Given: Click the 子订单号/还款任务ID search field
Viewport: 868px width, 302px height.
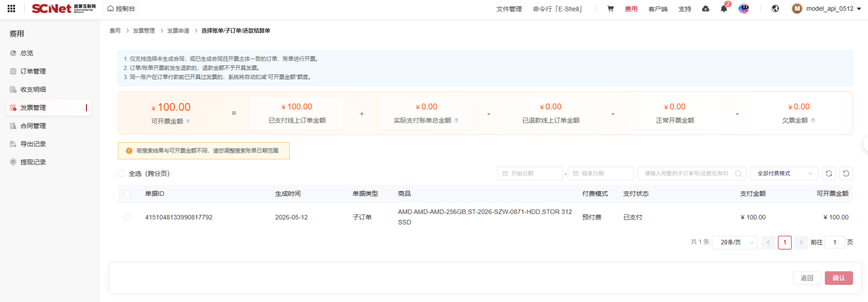Looking at the screenshot, I should point(692,174).
